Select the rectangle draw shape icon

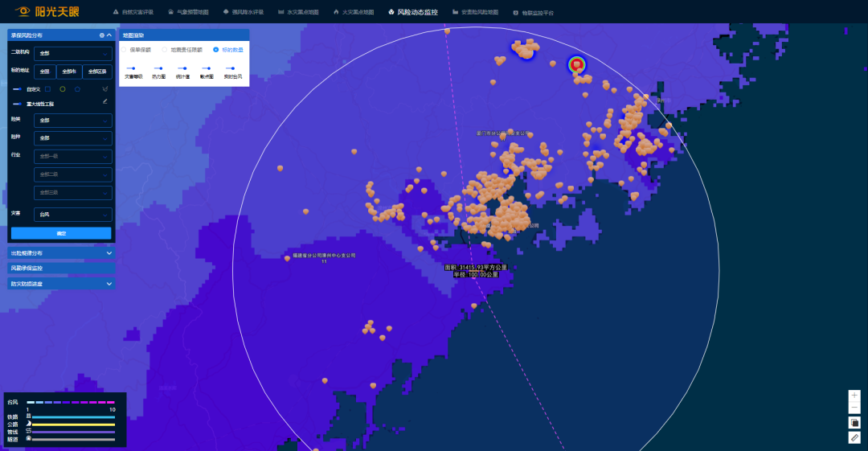click(x=47, y=88)
